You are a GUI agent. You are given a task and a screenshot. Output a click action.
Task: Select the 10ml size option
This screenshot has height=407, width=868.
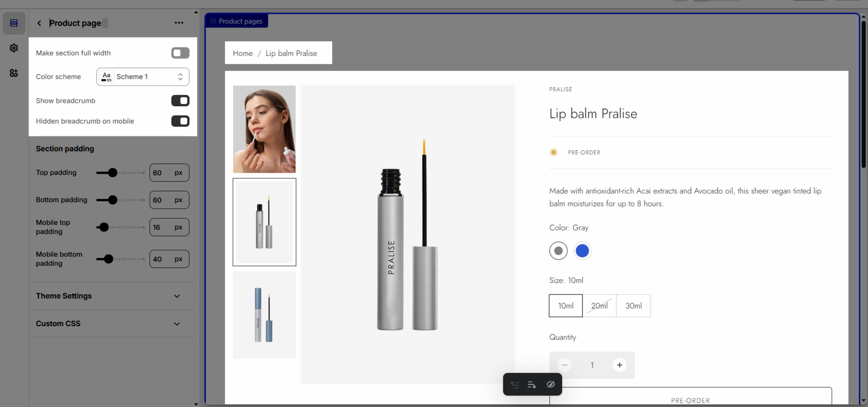[565, 306]
